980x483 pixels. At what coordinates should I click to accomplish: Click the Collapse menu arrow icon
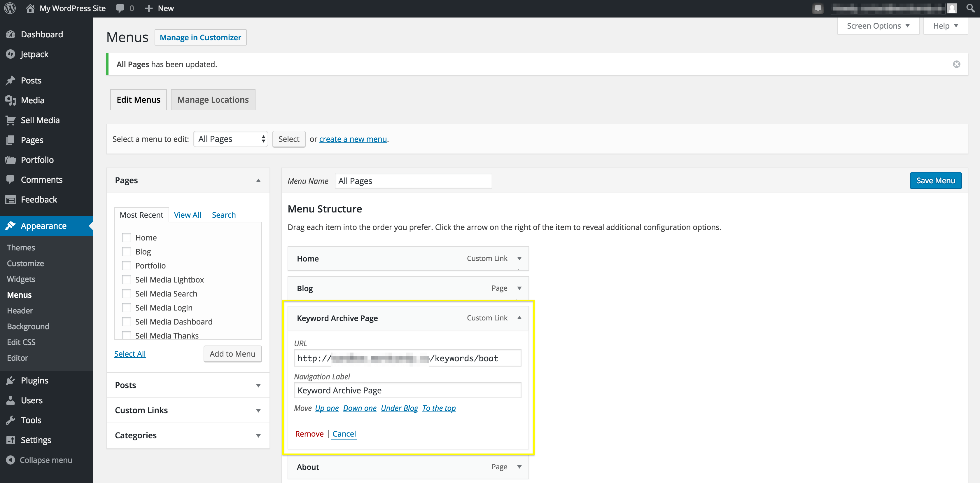point(11,460)
